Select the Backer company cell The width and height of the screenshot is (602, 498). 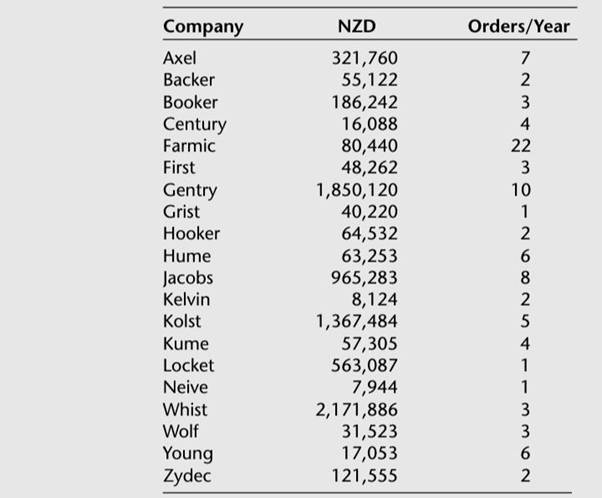189,80
